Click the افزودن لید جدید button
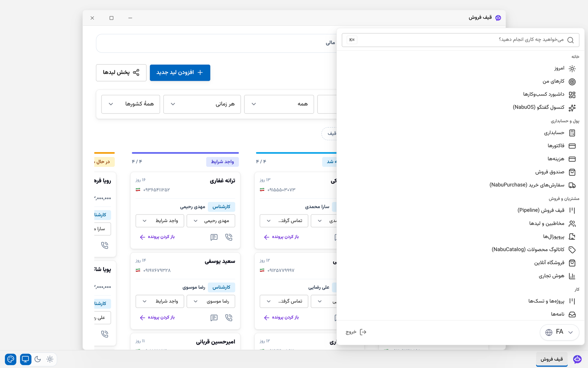Screen dimensions: 588x368 coord(180,73)
